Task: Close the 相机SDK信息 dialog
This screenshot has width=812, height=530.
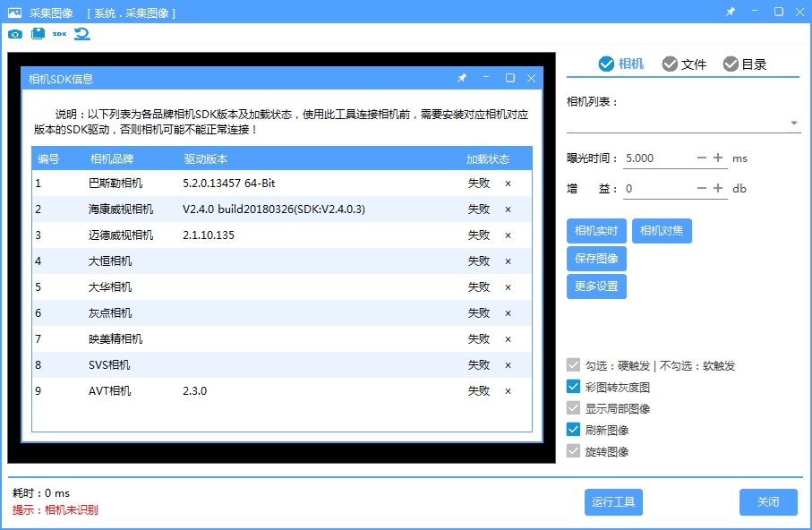Action: pos(531,78)
